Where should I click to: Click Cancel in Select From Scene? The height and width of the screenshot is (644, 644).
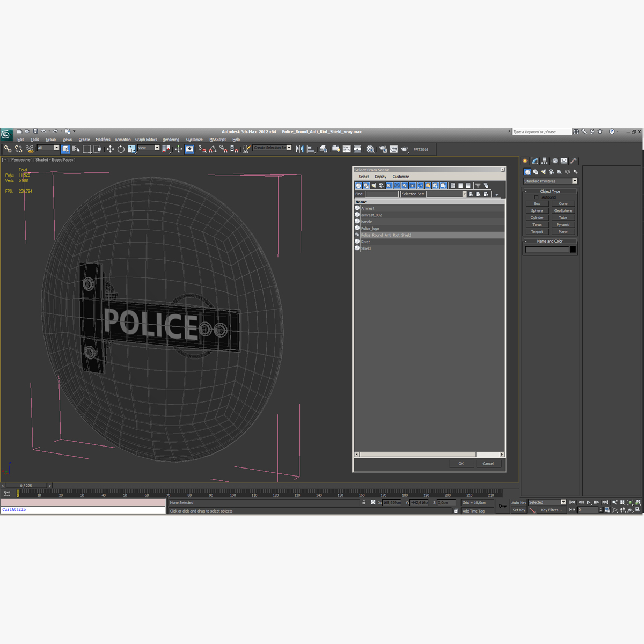coord(488,464)
